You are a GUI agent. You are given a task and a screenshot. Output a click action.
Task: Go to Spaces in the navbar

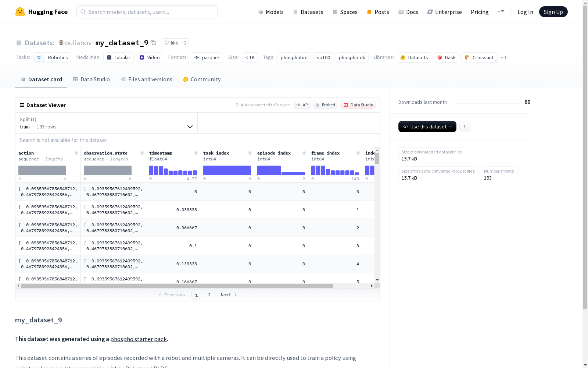(x=345, y=12)
